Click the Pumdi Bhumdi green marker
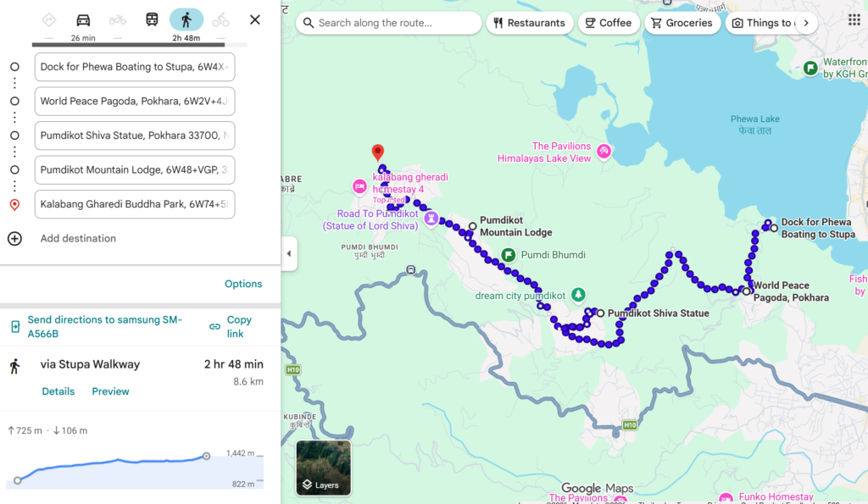 point(509,254)
